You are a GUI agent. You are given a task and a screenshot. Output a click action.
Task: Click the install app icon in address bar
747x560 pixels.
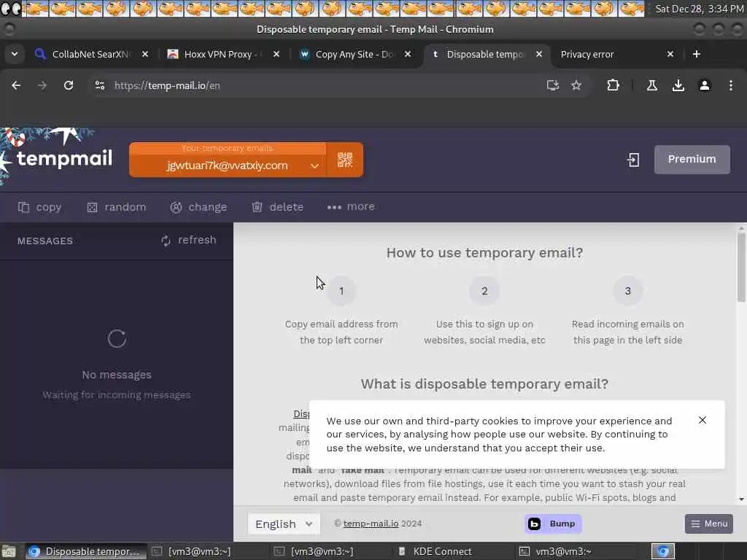pyautogui.click(x=553, y=85)
